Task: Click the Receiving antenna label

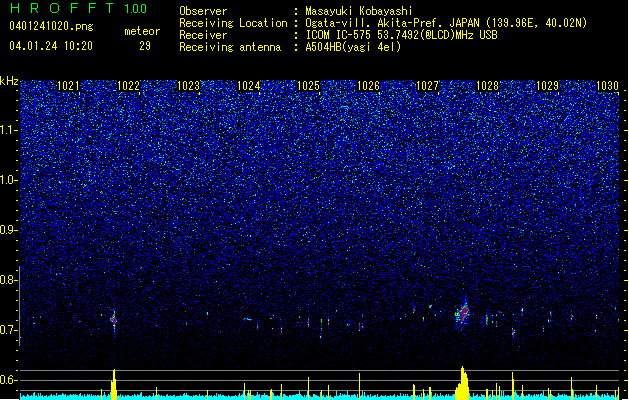Action: coord(230,47)
